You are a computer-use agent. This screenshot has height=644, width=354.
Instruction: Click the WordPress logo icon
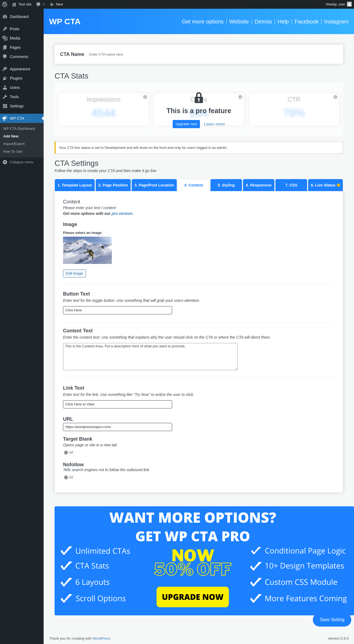click(x=5, y=4)
